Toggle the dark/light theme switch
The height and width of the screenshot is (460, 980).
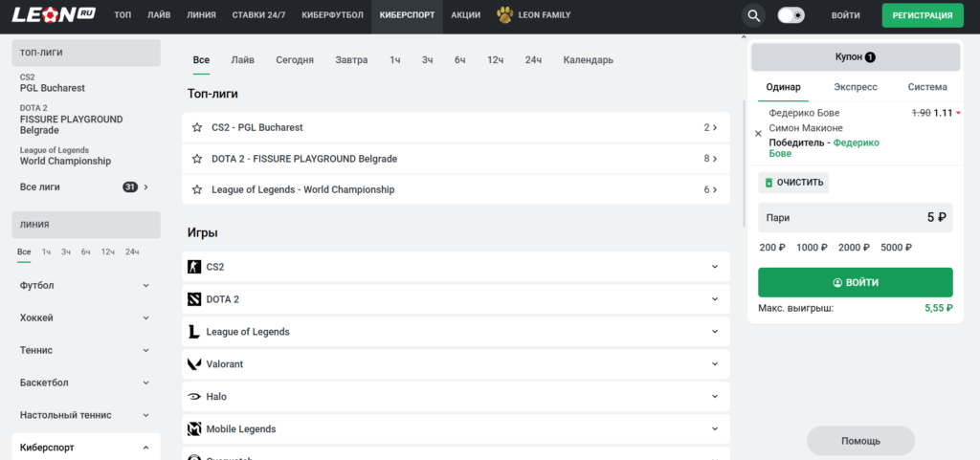pyautogui.click(x=791, y=15)
